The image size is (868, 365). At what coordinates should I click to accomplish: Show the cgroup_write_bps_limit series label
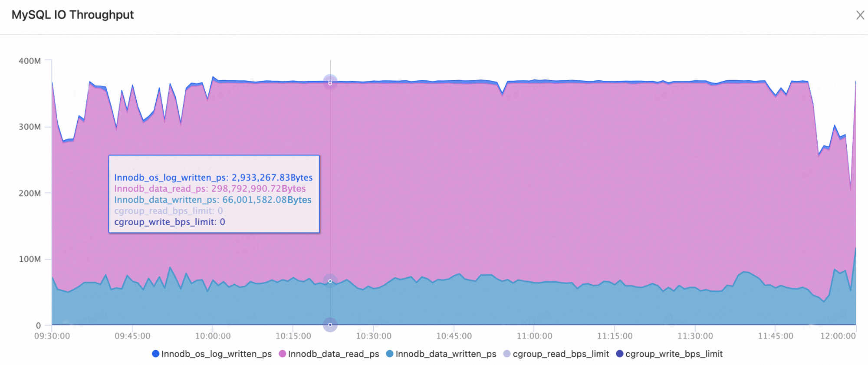pyautogui.click(x=674, y=354)
